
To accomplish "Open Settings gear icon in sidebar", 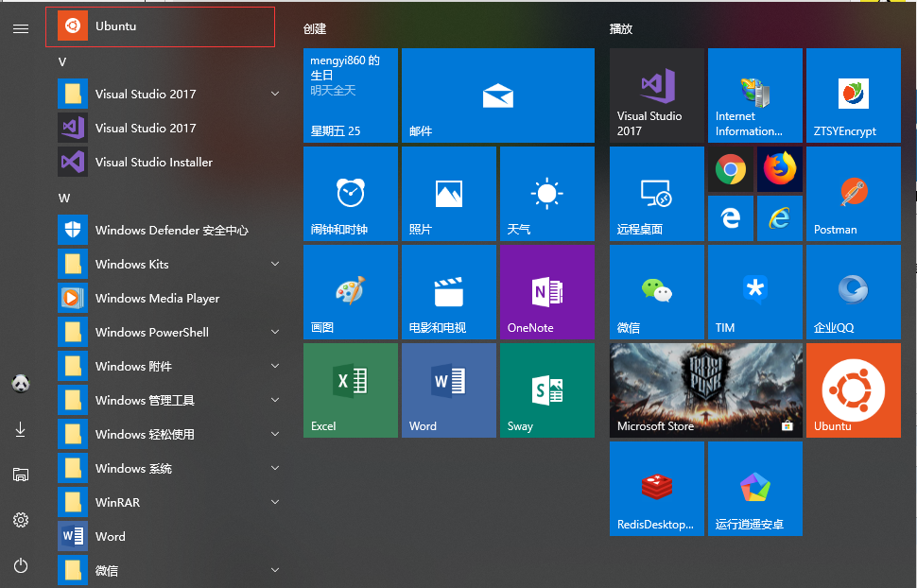I will click(21, 520).
